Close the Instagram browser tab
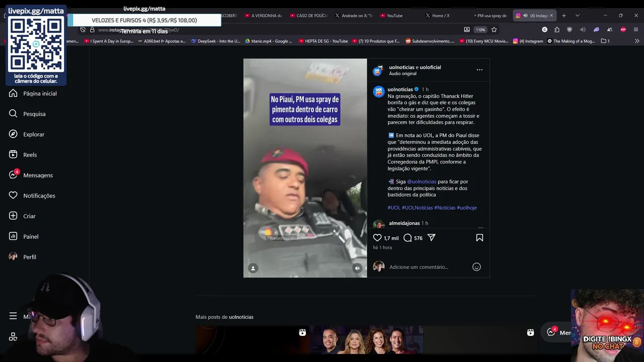Viewport: 644px width, 362px height. tap(551, 16)
